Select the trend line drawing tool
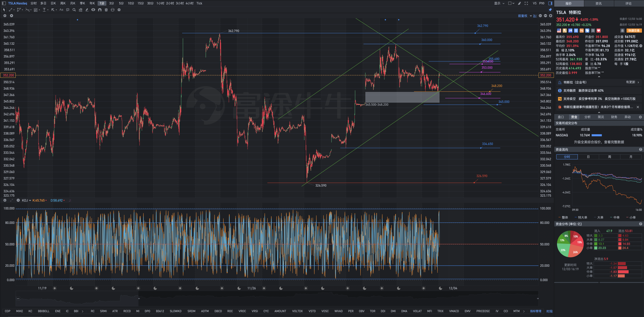Viewport: 644px width, 317px height. [x=11, y=10]
